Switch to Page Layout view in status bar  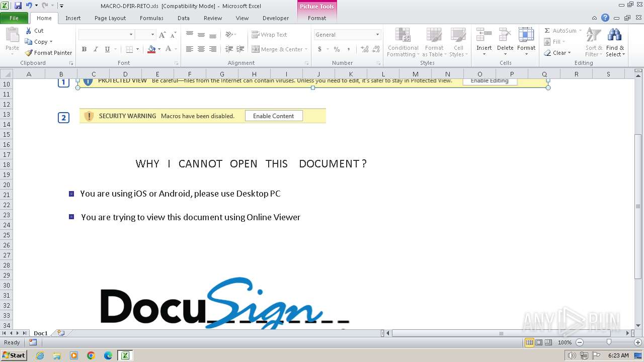[x=539, y=342]
